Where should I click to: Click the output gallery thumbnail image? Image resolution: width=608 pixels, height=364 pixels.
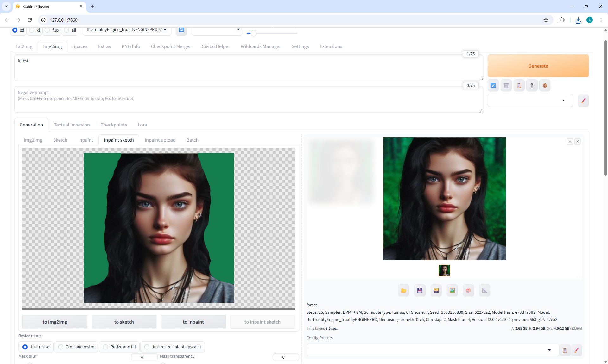tap(444, 270)
